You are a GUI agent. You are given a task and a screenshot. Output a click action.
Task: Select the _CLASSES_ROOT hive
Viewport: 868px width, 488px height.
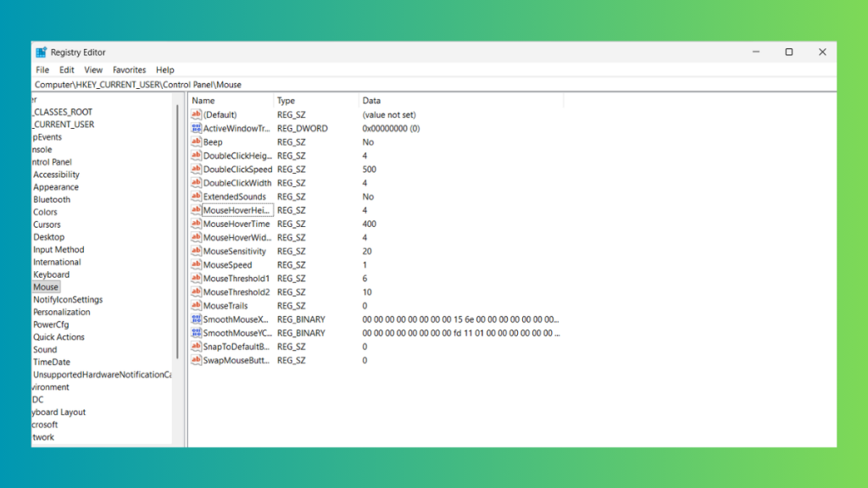click(x=62, y=112)
